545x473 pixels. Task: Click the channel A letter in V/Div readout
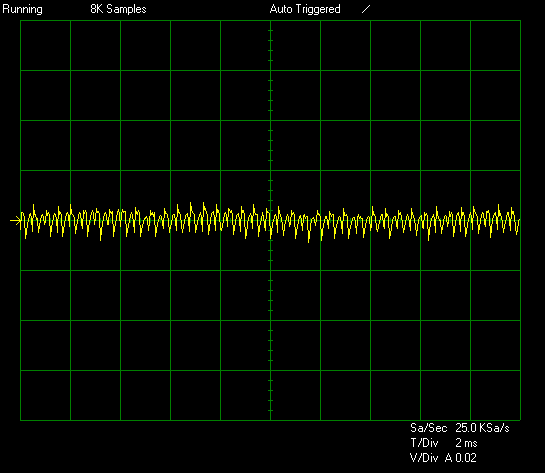449,458
